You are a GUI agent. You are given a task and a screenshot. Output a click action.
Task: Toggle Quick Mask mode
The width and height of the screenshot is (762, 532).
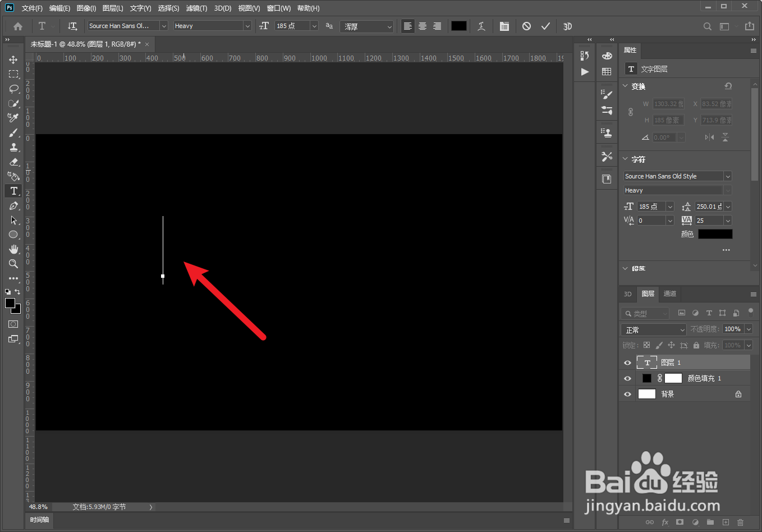(13, 324)
